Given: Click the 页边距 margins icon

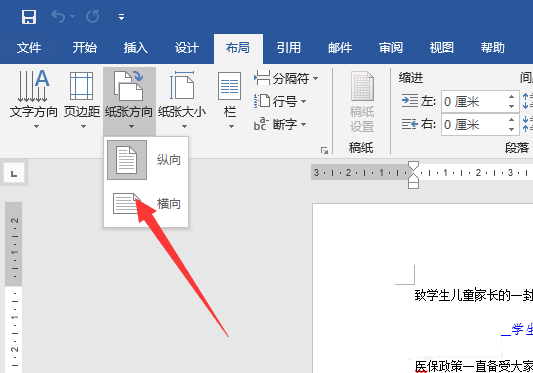Looking at the screenshot, I should pos(81,86).
